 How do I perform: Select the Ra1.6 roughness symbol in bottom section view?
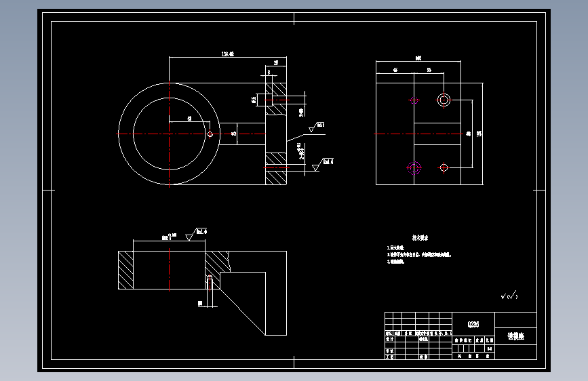click(196, 234)
